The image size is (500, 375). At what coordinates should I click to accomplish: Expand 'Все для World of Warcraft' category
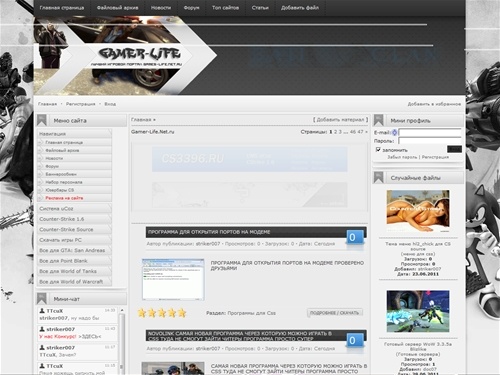(75, 282)
